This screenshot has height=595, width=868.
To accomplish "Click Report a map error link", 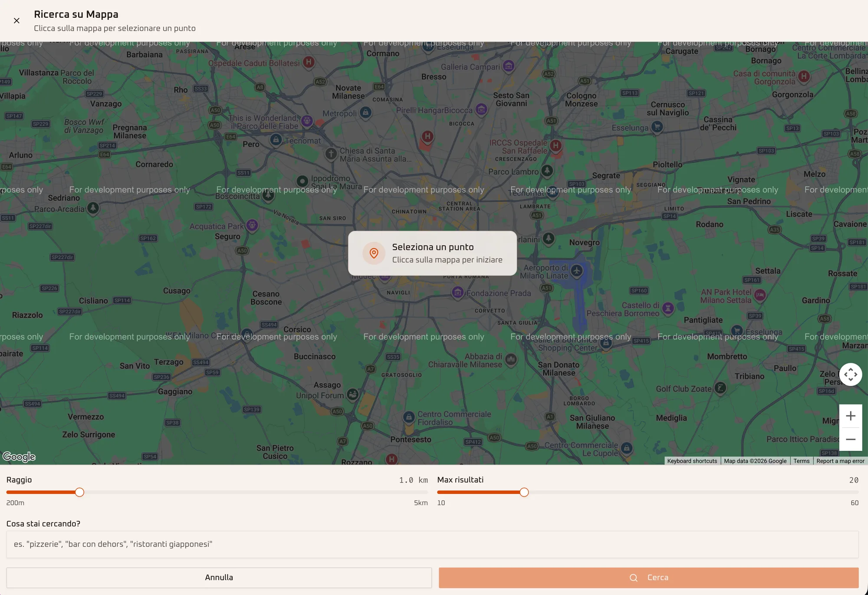I will [x=840, y=461].
